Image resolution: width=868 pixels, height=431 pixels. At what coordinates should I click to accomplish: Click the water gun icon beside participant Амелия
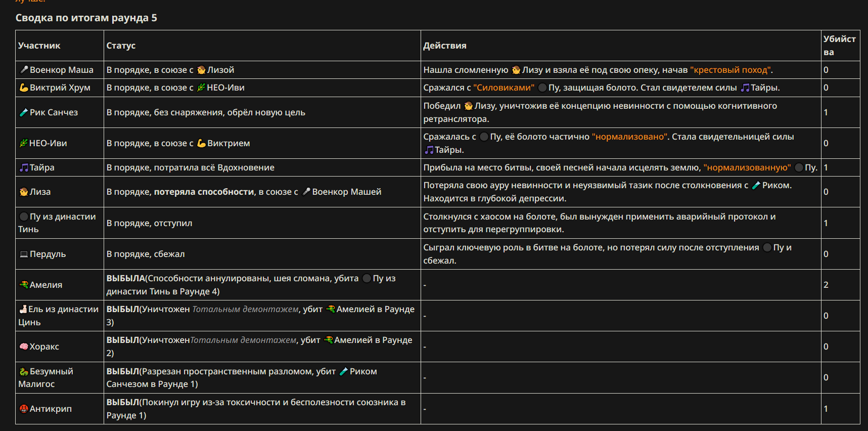pyautogui.click(x=24, y=285)
